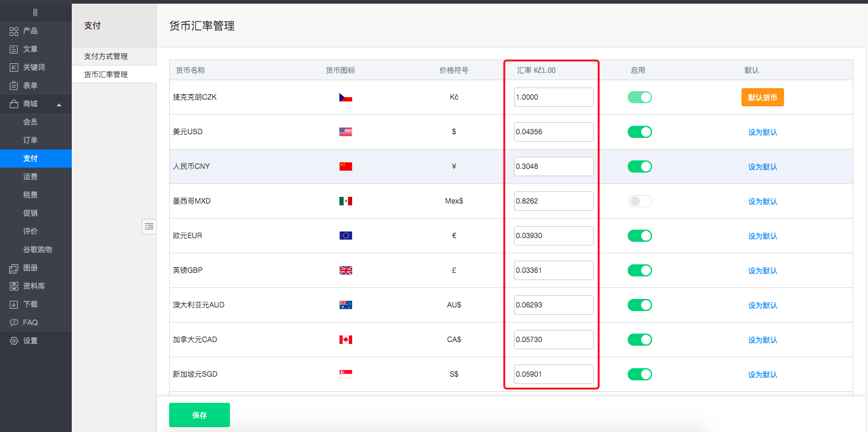Open the 运费 shipping menu item
This screenshot has width=868, height=432.
tap(30, 177)
